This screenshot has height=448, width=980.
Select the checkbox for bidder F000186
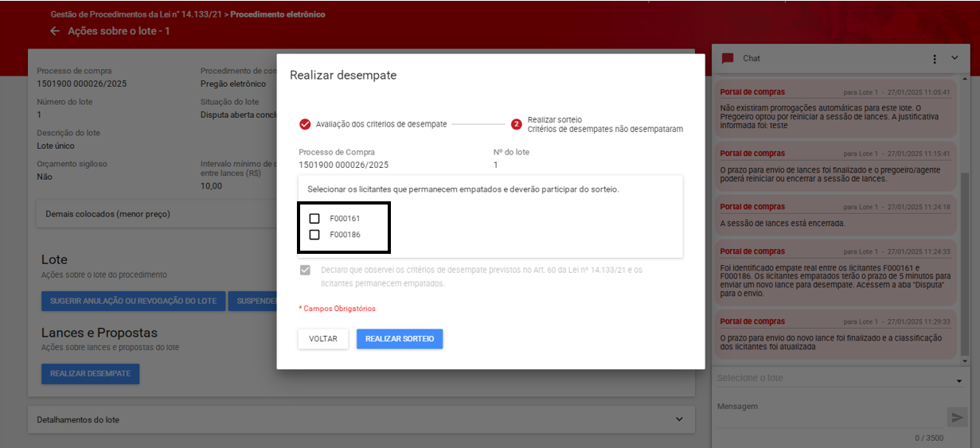point(314,235)
